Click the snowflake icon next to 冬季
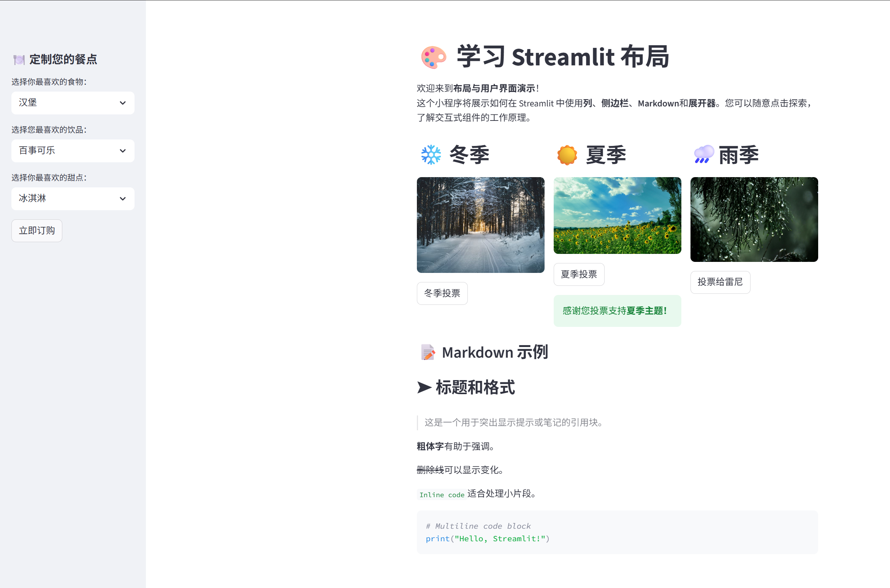Viewport: 890px width, 588px height. click(431, 155)
